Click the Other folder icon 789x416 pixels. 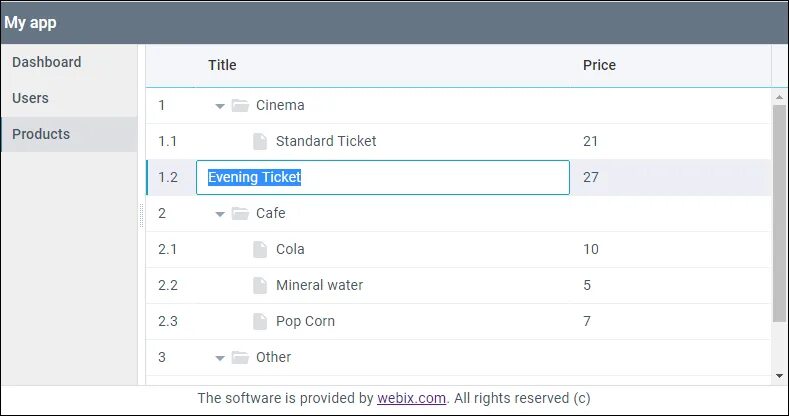(x=240, y=358)
